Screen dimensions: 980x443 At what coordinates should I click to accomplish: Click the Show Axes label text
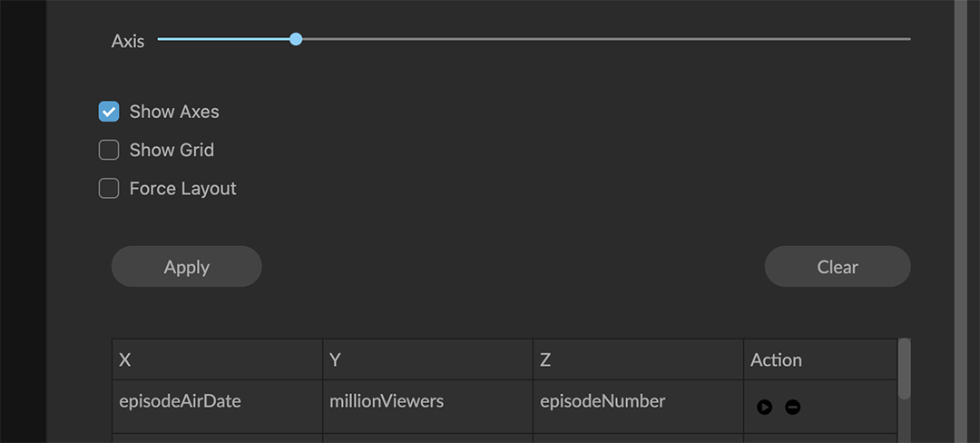coord(174,112)
